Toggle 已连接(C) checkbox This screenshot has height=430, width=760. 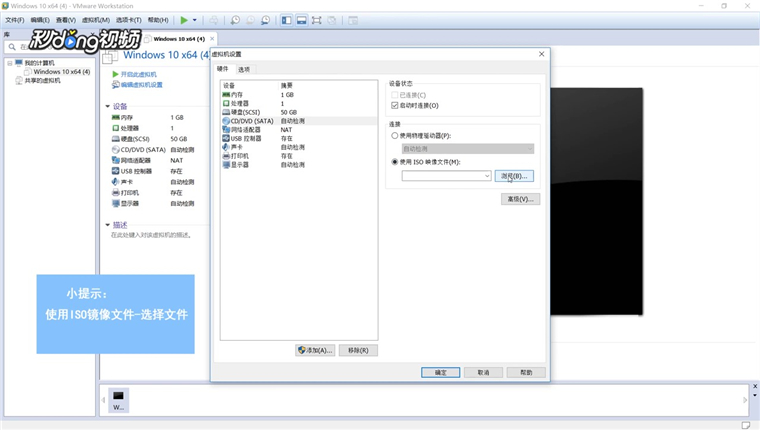point(395,95)
